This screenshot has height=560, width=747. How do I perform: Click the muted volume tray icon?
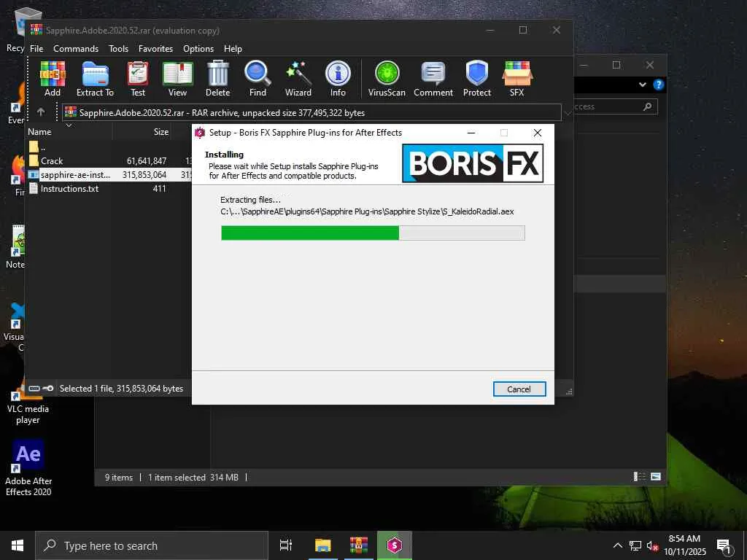tap(652, 545)
